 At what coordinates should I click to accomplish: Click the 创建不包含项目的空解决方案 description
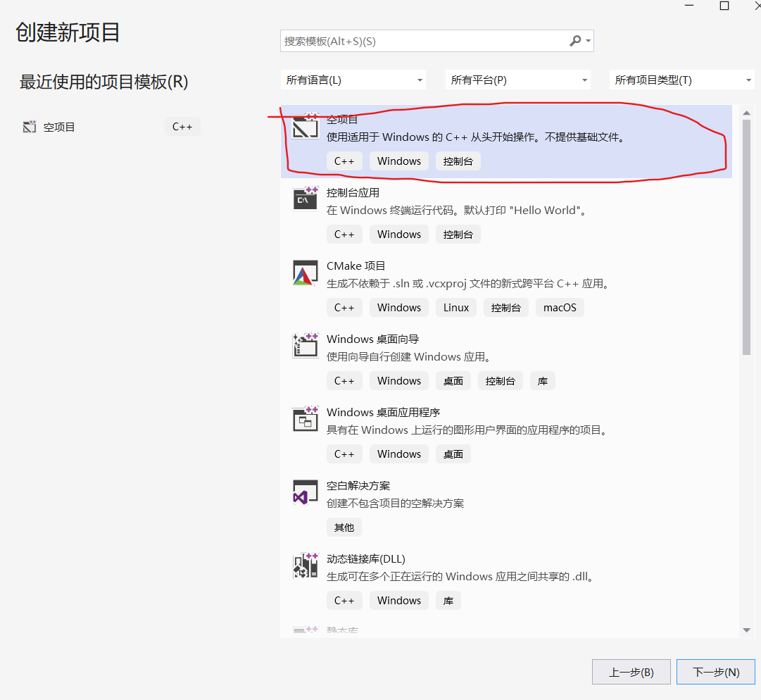pos(395,504)
